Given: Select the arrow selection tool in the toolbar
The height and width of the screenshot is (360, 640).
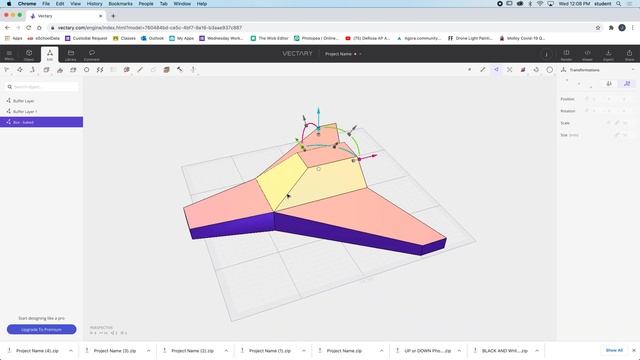Looking at the screenshot, I should (7, 70).
